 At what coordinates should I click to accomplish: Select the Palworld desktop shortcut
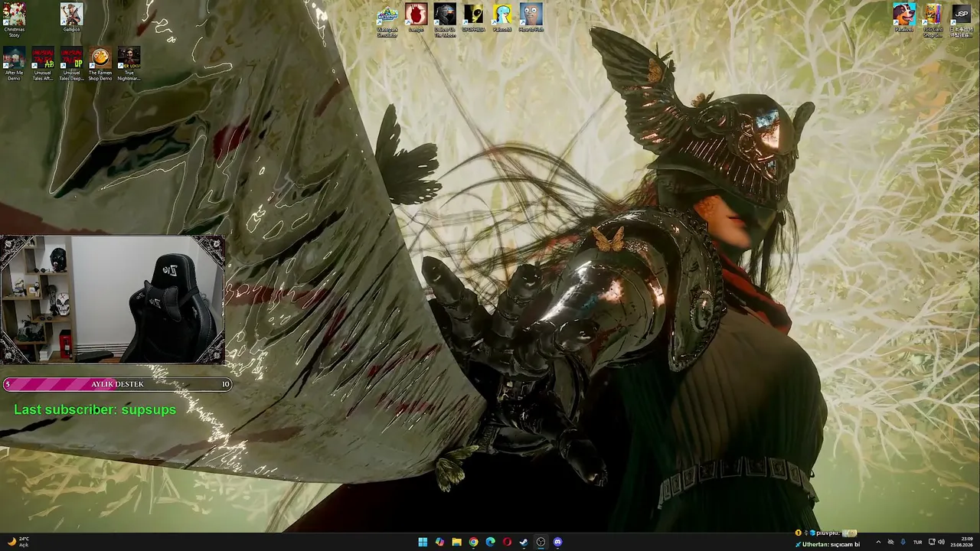point(502,18)
